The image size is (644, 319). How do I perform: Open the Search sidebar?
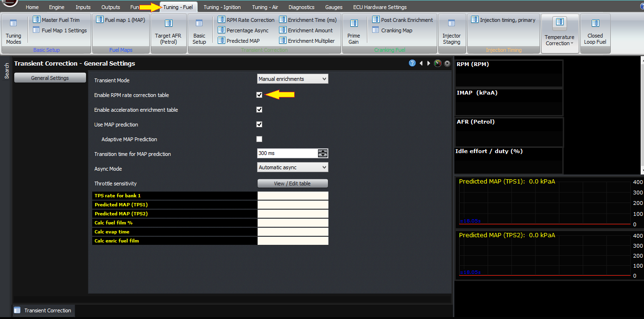point(7,70)
